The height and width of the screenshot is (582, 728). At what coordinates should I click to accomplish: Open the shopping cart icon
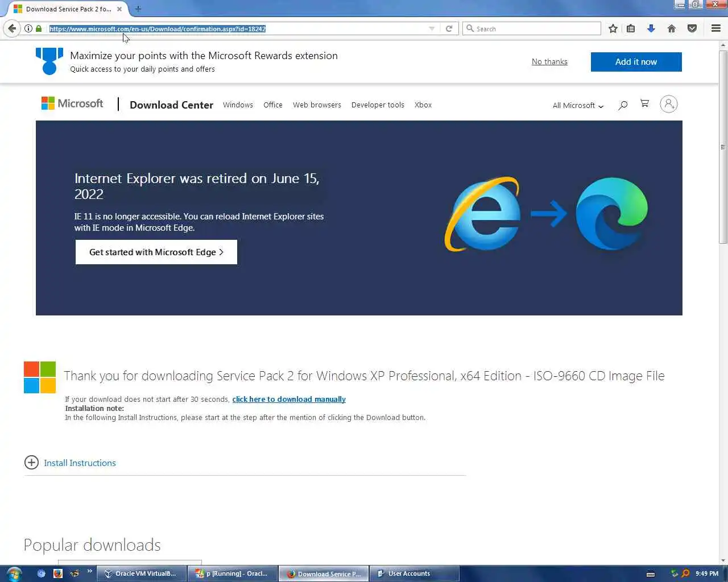coord(644,103)
